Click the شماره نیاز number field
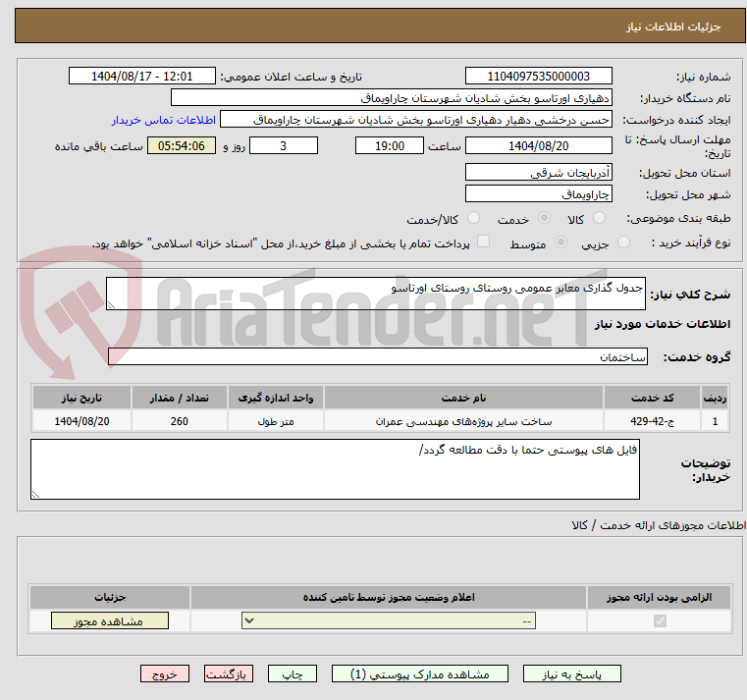 click(x=538, y=77)
